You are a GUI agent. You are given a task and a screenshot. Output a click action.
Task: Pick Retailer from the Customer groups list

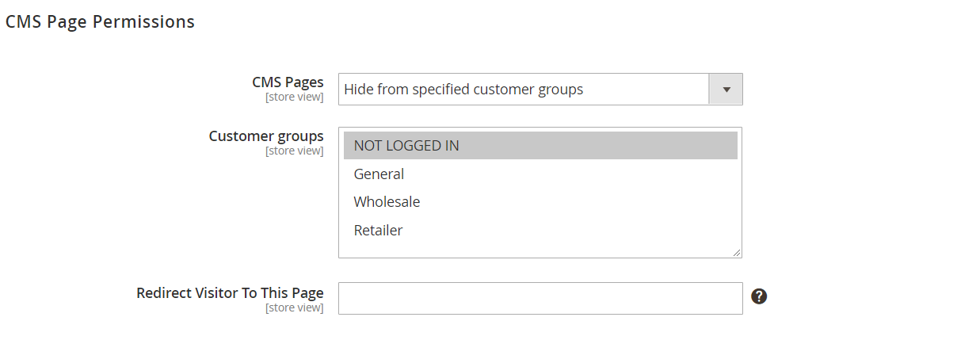(x=378, y=231)
